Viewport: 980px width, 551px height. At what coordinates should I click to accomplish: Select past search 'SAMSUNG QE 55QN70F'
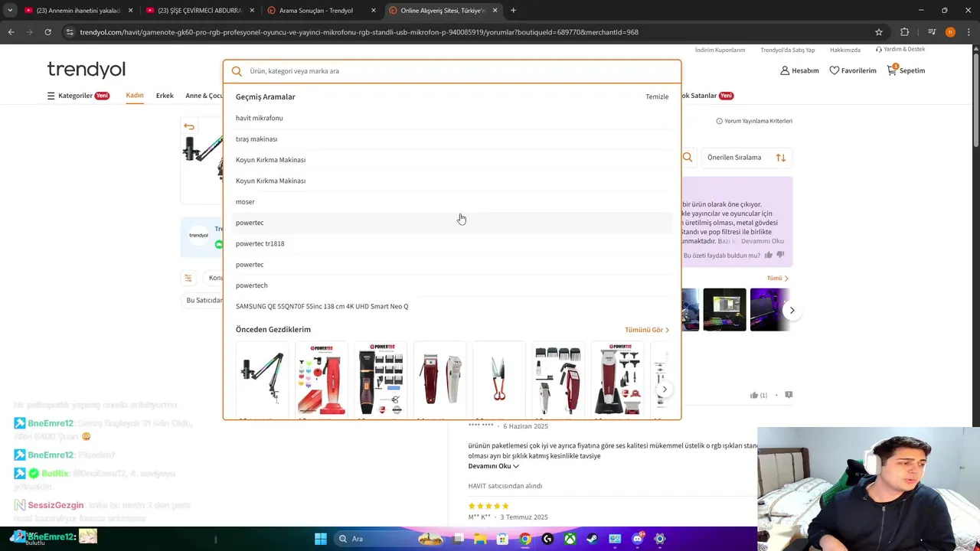[452, 306]
